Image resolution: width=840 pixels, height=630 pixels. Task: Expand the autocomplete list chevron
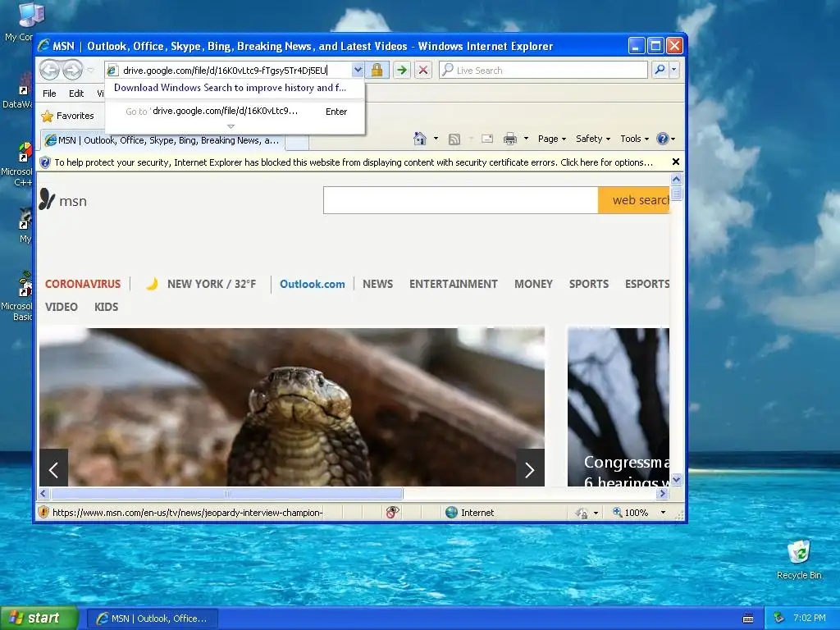coord(231,126)
